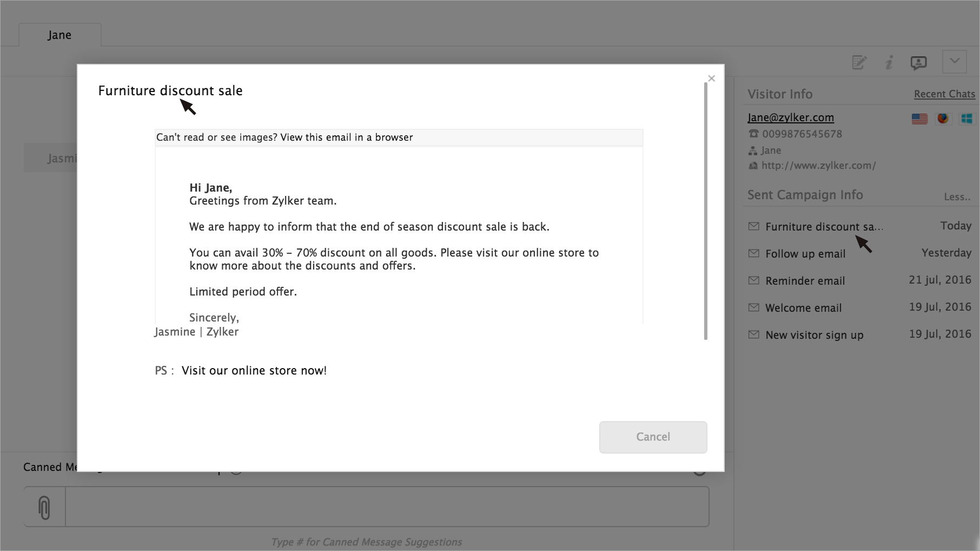Viewport: 980px width, 551px height.
Task: Click 'View this email in a browser' text
Action: 346,137
